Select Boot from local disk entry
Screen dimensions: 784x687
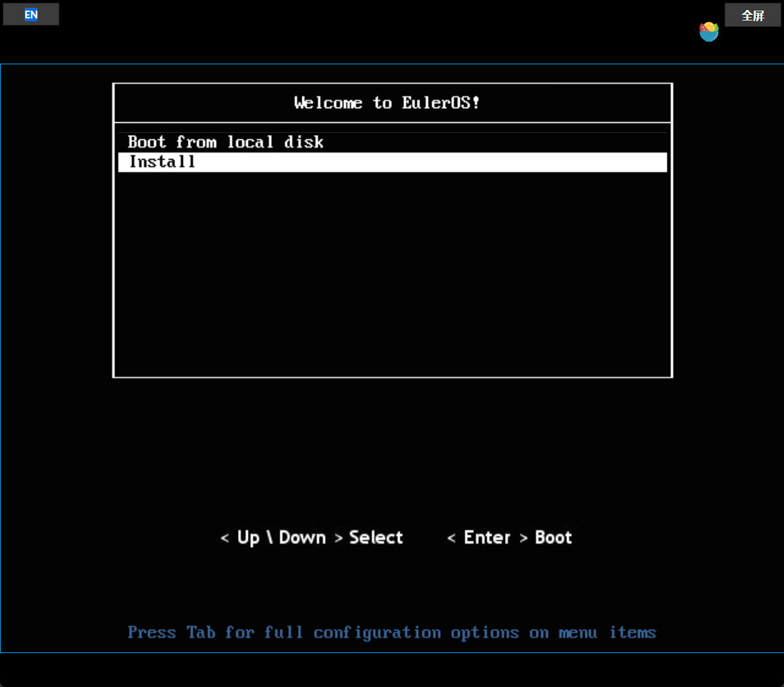[225, 142]
